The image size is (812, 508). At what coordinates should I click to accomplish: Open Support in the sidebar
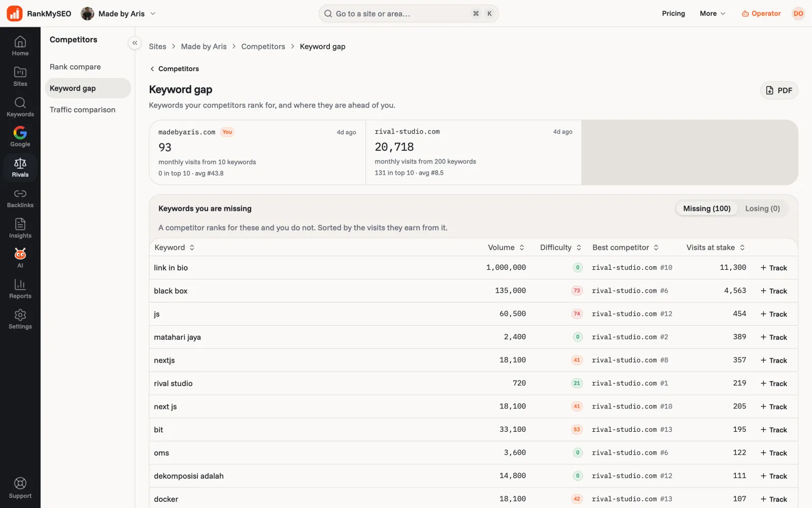coord(20,488)
